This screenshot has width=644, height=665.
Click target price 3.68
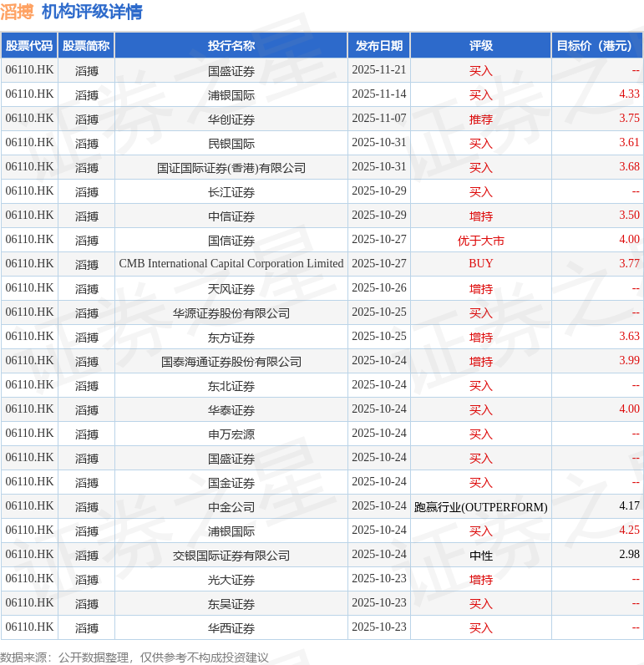[629, 167]
